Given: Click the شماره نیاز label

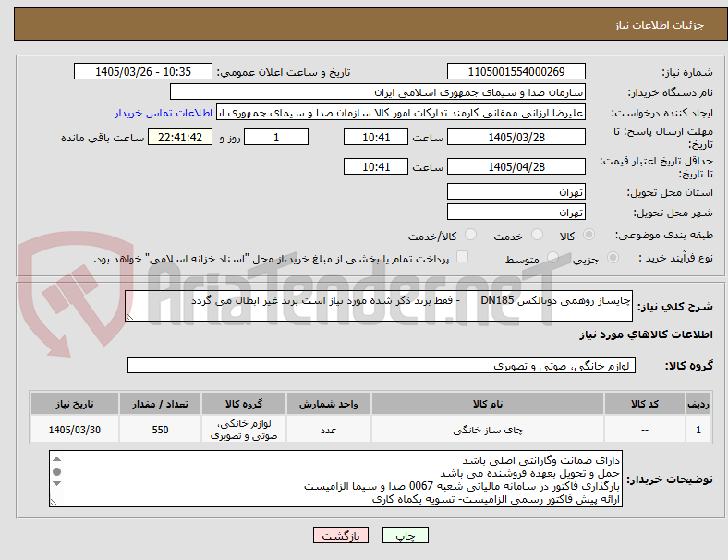Looking at the screenshot, I should (x=687, y=72).
